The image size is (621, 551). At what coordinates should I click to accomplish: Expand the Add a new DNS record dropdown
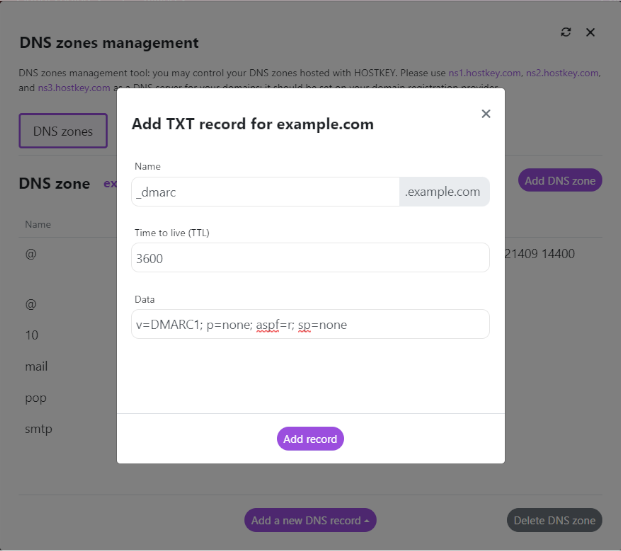coord(311,521)
